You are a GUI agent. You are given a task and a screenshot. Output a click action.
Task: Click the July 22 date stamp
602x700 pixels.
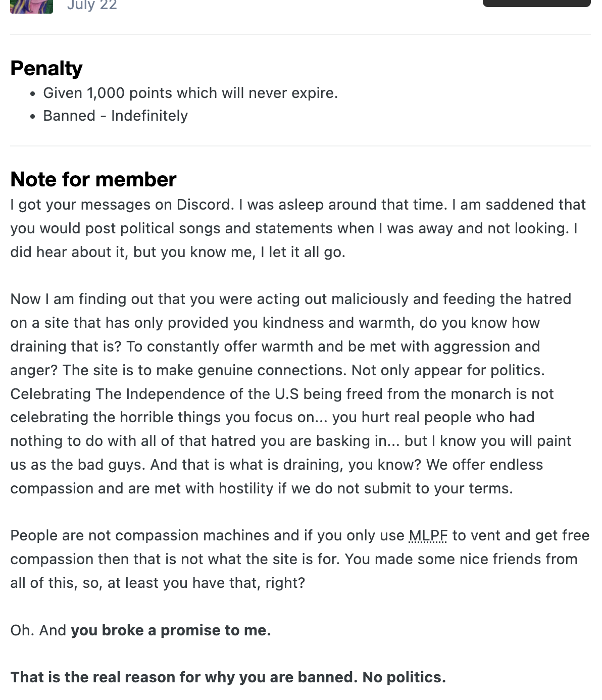pos(92,6)
